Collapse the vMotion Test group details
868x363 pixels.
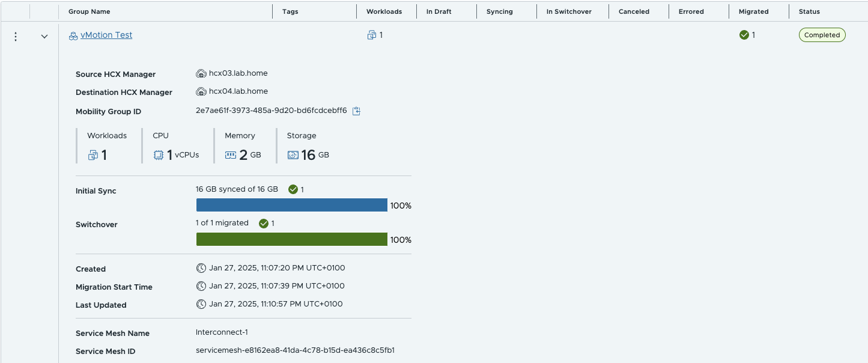click(44, 36)
